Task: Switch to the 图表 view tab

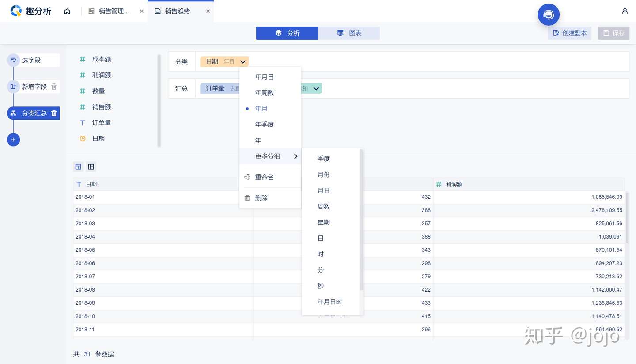Action: [349, 33]
